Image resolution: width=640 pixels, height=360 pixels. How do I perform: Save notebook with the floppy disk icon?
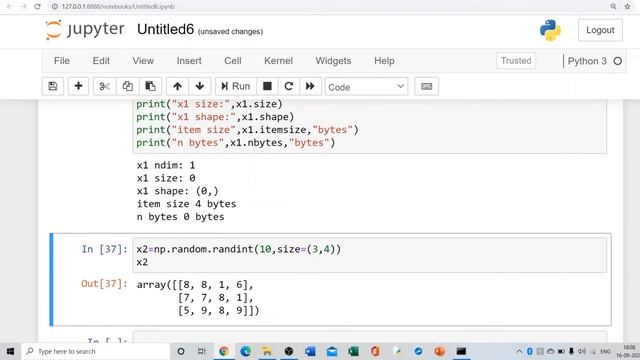(x=53, y=86)
